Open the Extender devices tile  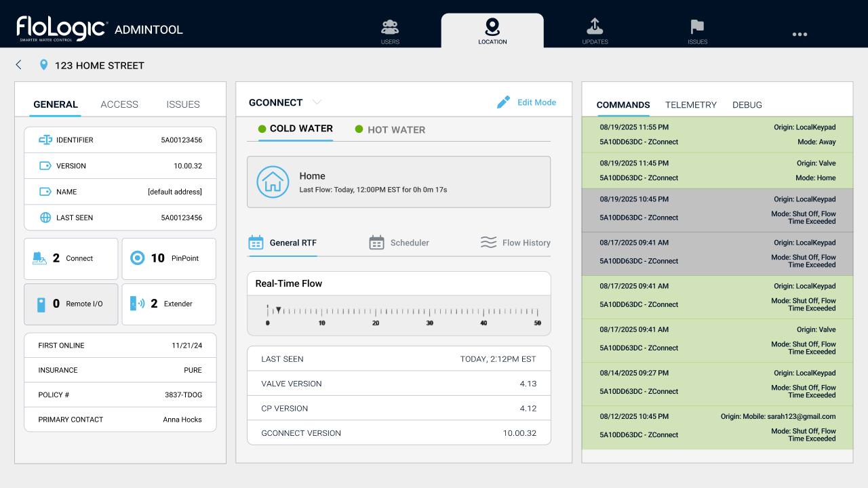point(169,304)
